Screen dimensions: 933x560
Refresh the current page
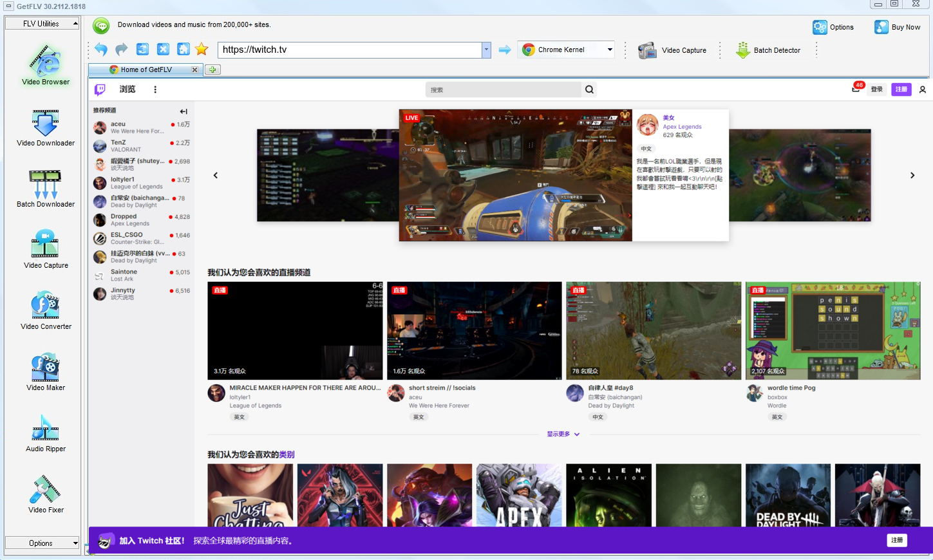(142, 50)
